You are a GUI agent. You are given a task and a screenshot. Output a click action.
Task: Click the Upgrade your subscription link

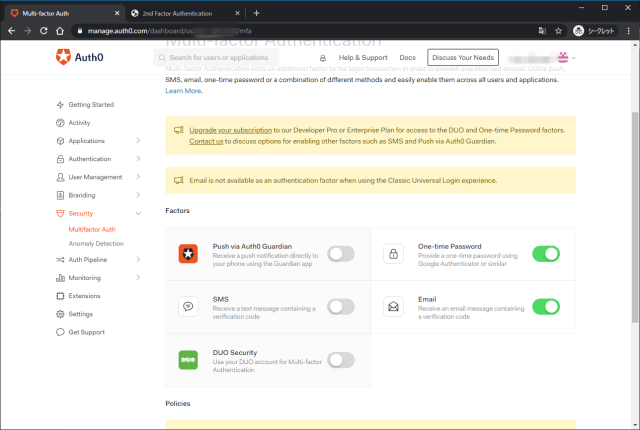(230, 130)
